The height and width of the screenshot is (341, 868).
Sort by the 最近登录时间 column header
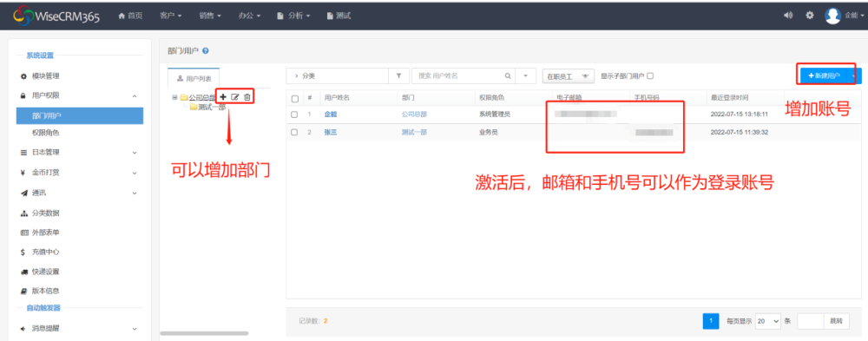(730, 98)
